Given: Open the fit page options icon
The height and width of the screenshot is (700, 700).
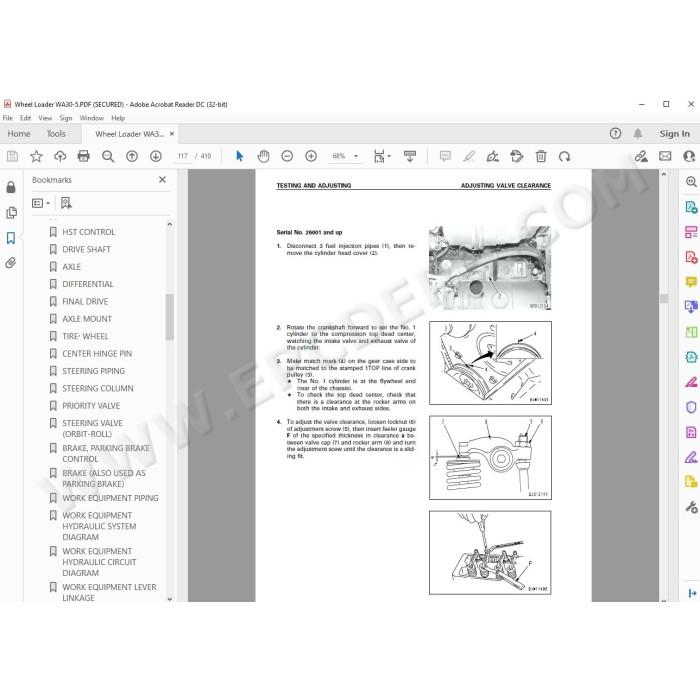Looking at the screenshot, I should [x=382, y=156].
